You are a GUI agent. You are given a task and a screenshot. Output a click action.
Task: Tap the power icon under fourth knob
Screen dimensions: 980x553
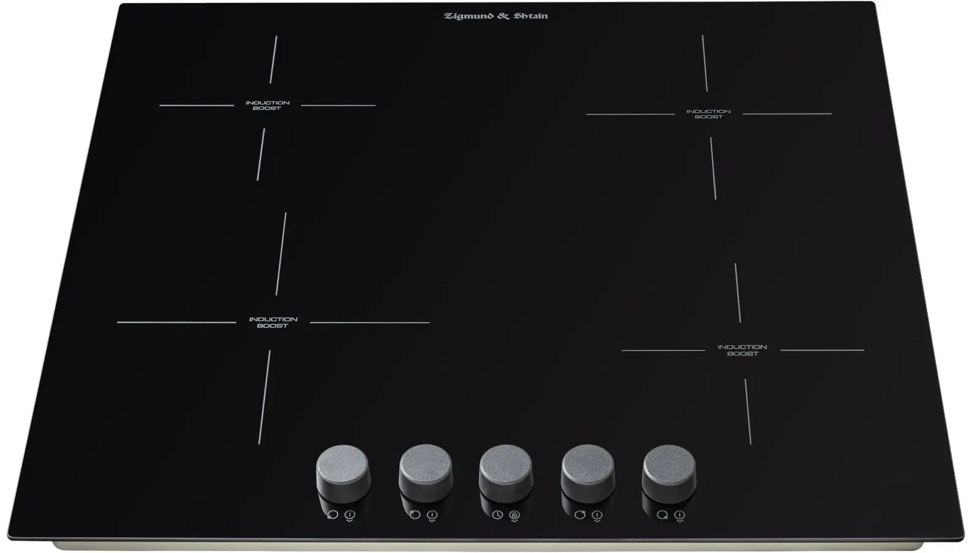click(597, 516)
